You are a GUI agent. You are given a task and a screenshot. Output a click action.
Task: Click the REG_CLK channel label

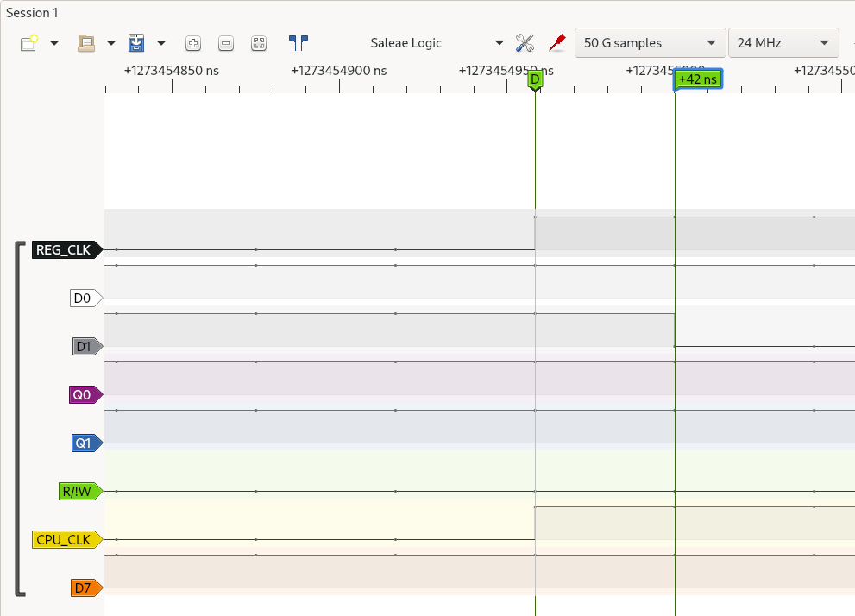(63, 250)
